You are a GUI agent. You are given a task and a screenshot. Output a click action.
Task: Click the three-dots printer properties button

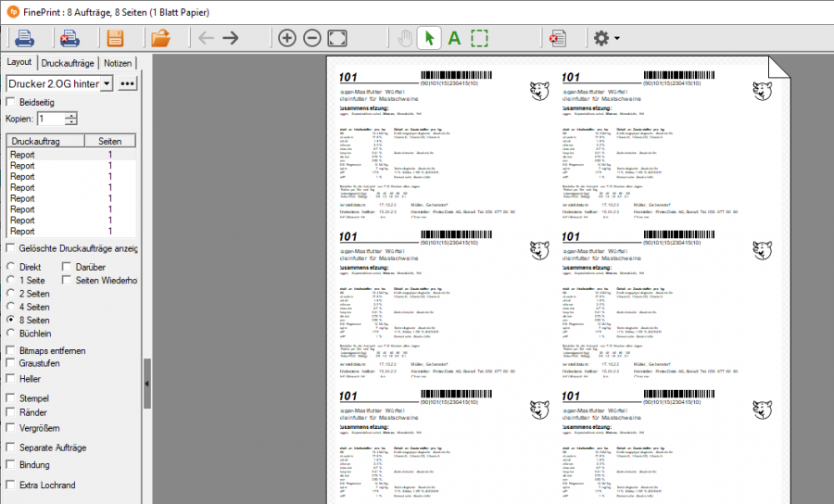pos(127,83)
